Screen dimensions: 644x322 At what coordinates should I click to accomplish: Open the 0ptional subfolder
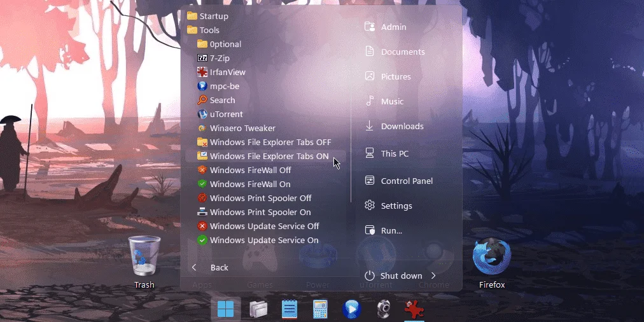tap(219, 45)
